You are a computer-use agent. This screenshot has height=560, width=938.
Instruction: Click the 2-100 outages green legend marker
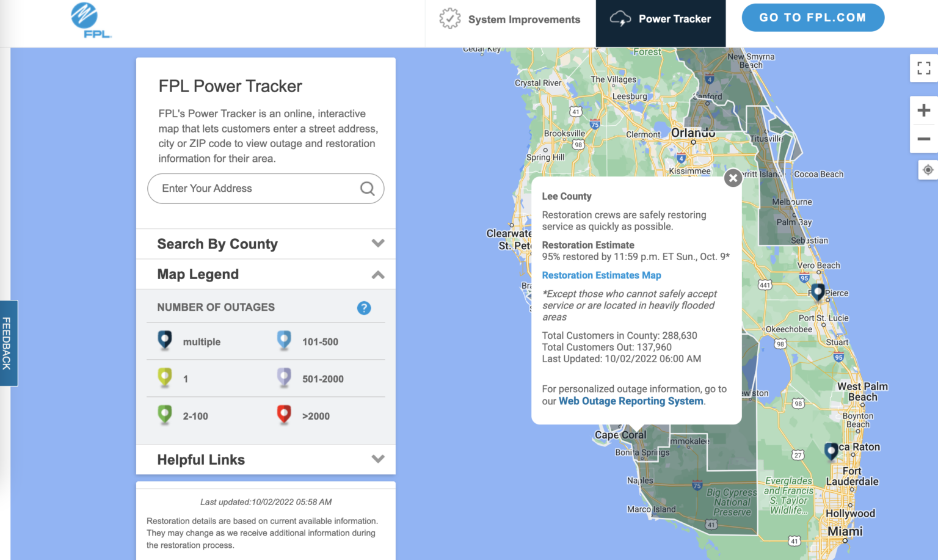[x=165, y=415]
